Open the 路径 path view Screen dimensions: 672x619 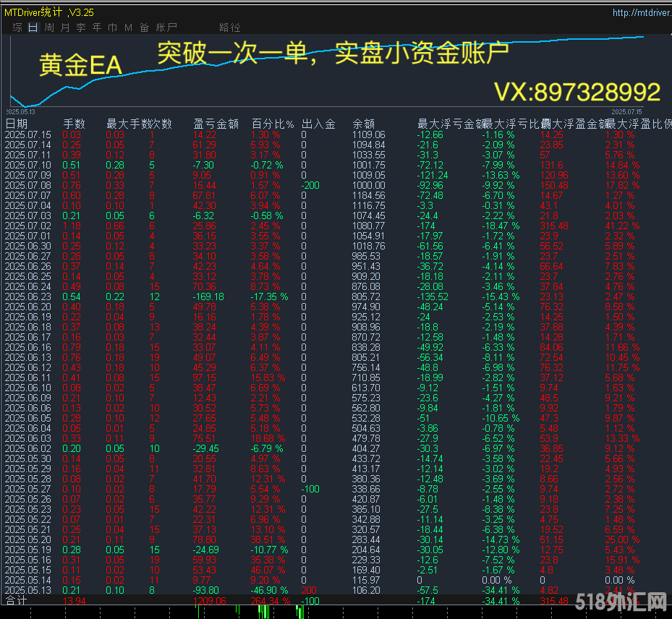(229, 27)
